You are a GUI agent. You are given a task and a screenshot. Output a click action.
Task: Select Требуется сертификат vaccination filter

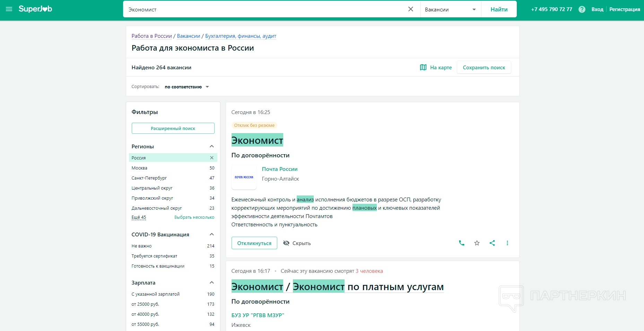point(154,256)
